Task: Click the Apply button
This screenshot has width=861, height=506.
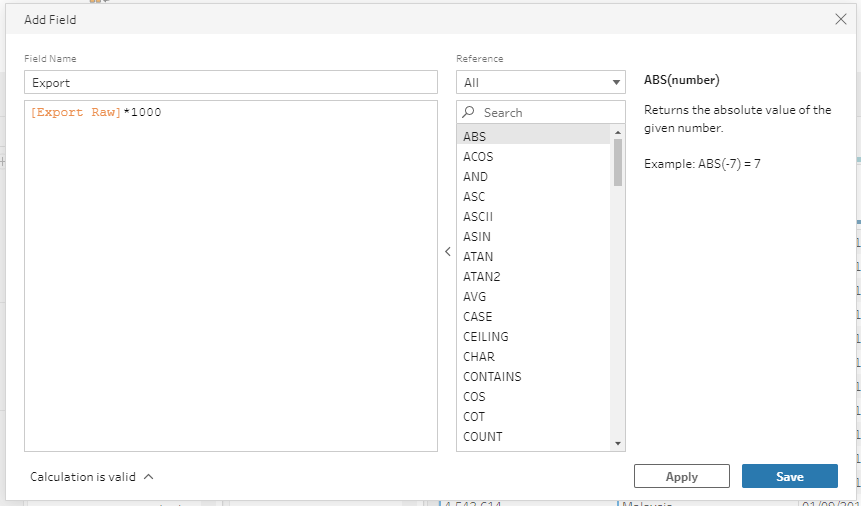Action: [681, 476]
